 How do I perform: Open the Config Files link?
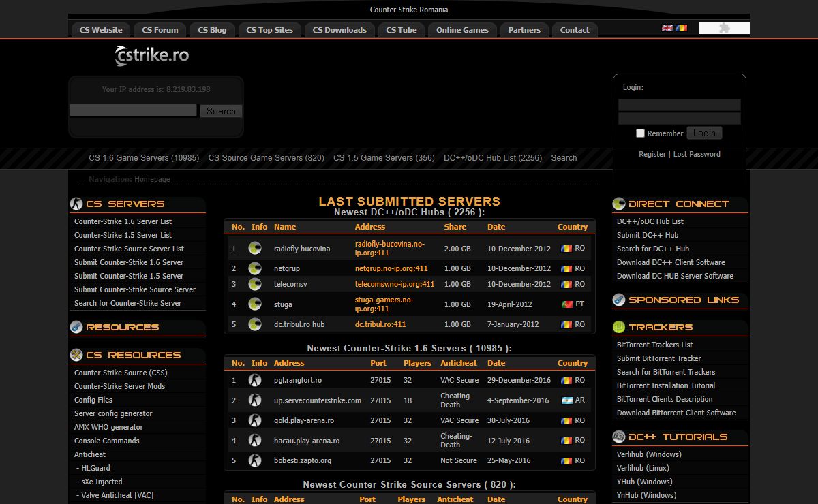click(93, 400)
